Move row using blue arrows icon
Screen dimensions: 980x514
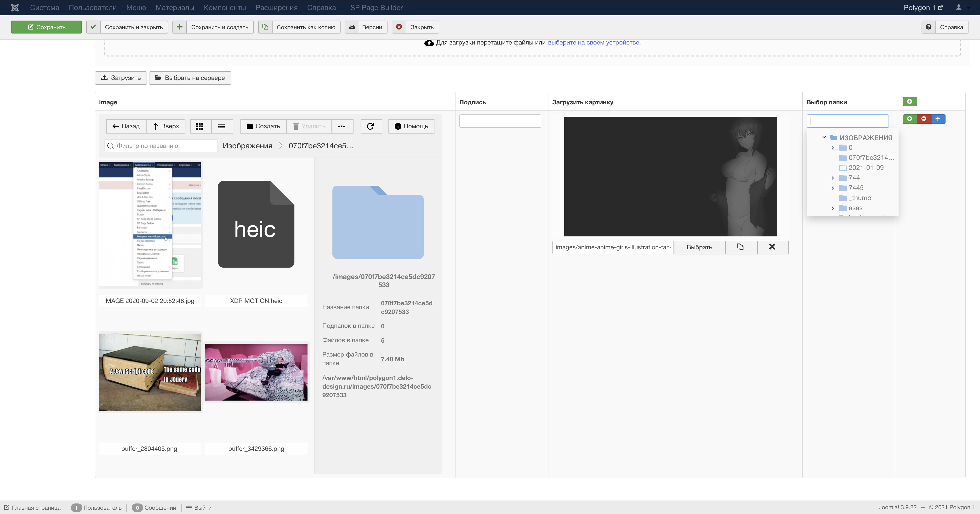pyautogui.click(x=938, y=119)
